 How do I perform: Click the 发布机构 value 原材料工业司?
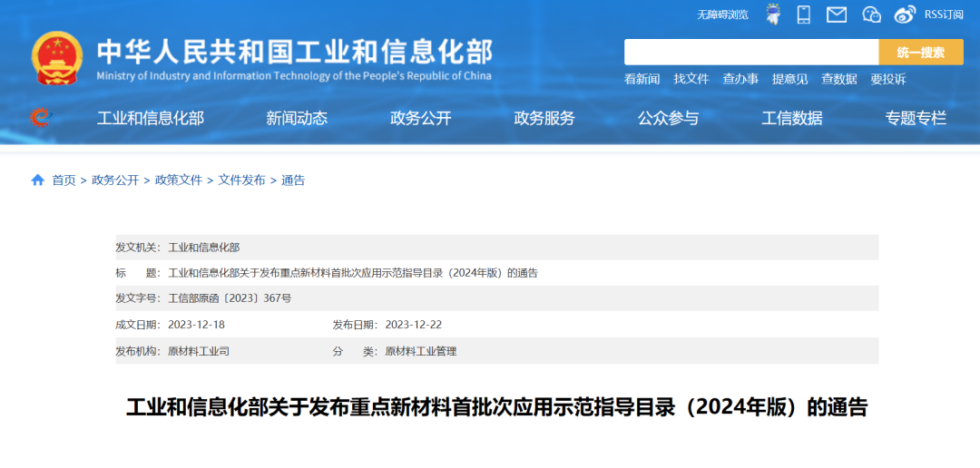[x=199, y=351]
